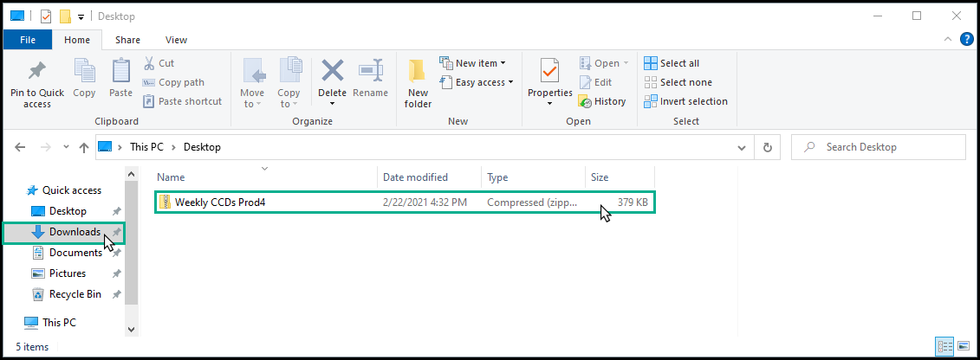Image resolution: width=980 pixels, height=360 pixels.
Task: Open Properties checkmark icon
Action: 550,71
